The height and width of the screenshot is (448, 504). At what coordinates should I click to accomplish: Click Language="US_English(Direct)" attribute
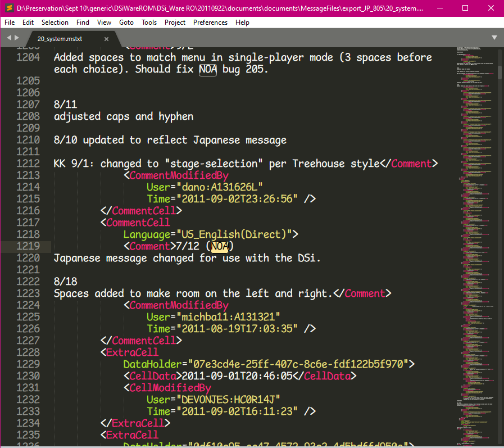coord(208,234)
